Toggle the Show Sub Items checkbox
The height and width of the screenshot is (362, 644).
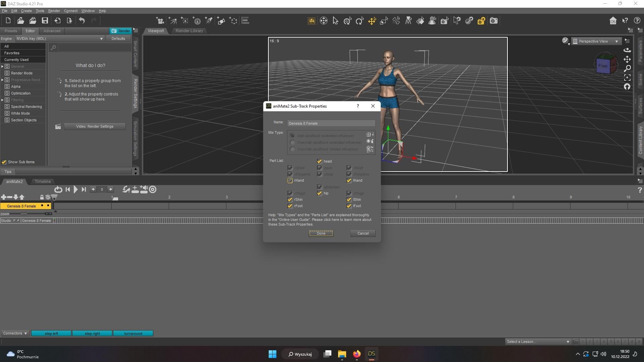[x=4, y=162]
